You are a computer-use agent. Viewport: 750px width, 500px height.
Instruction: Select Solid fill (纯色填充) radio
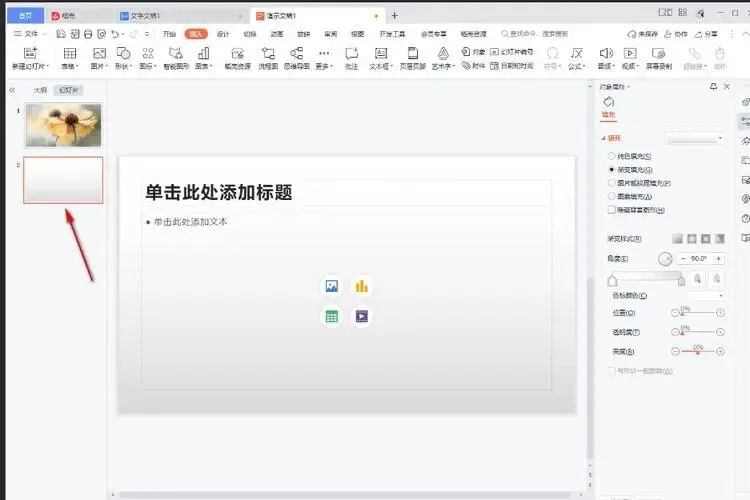click(x=611, y=156)
